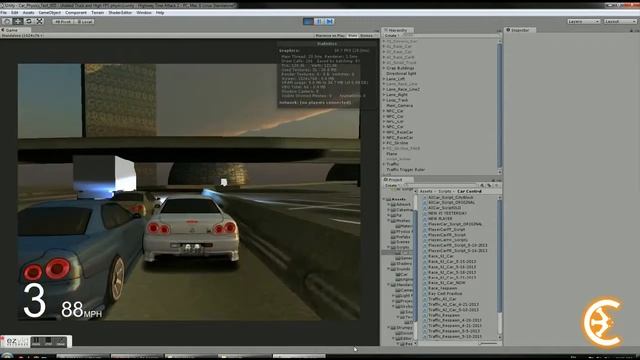Expand the Lane_Right hierarchy item
Screen dimensions: 640x360
coord(384,95)
